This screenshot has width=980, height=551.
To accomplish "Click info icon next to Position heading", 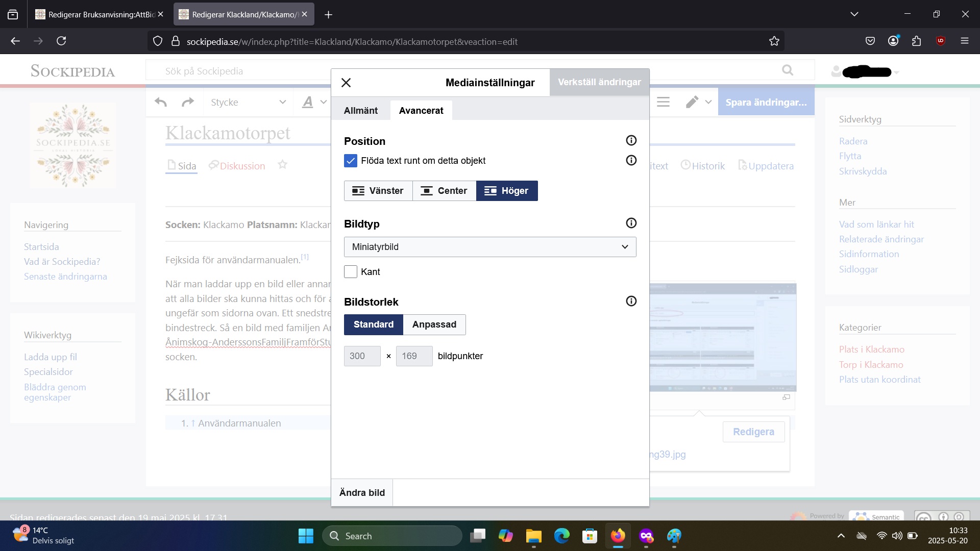I will (x=631, y=140).
